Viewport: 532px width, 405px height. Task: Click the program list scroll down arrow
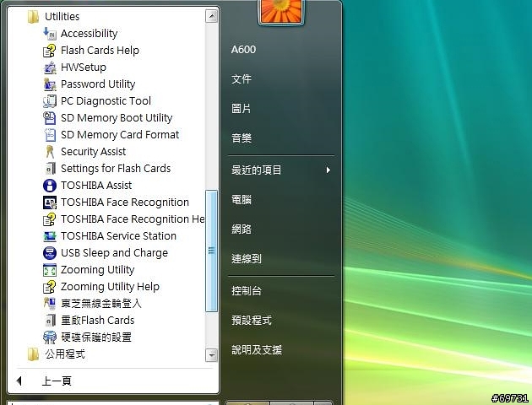211,355
